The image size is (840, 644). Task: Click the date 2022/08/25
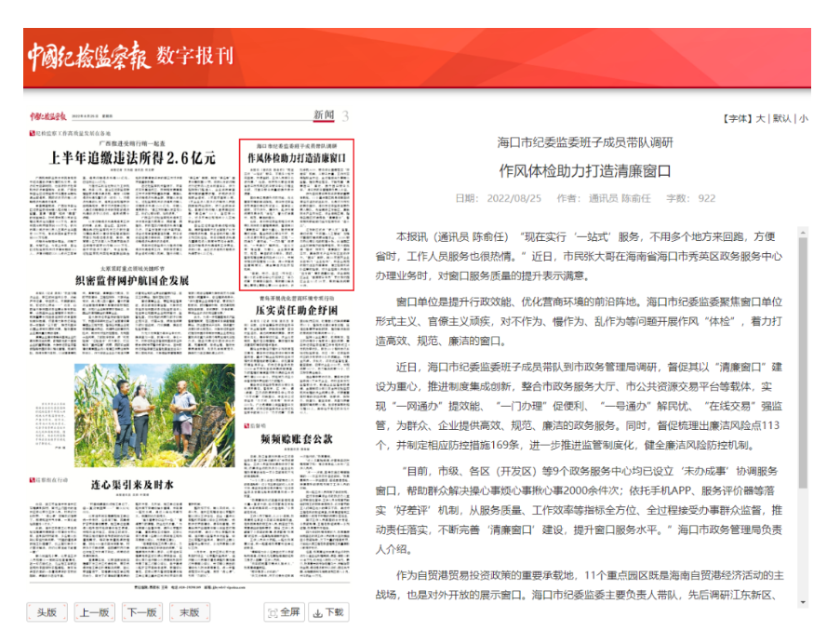pyautogui.click(x=513, y=198)
